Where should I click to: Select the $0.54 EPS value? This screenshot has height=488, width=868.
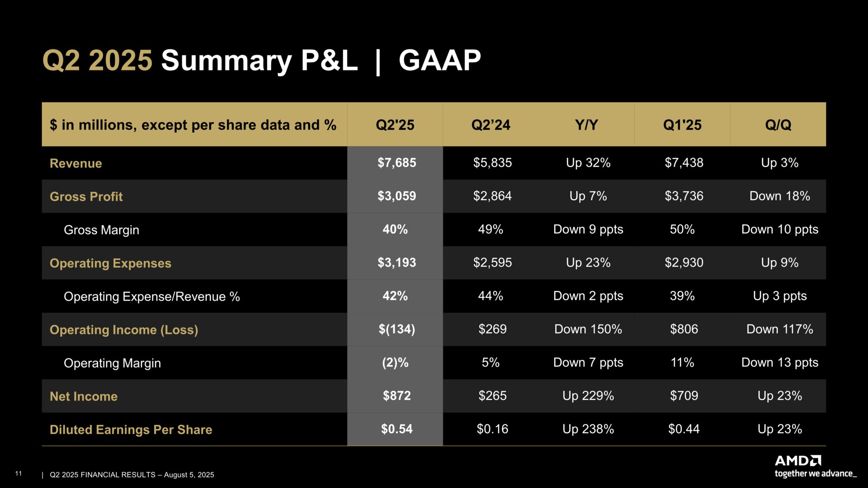click(396, 429)
